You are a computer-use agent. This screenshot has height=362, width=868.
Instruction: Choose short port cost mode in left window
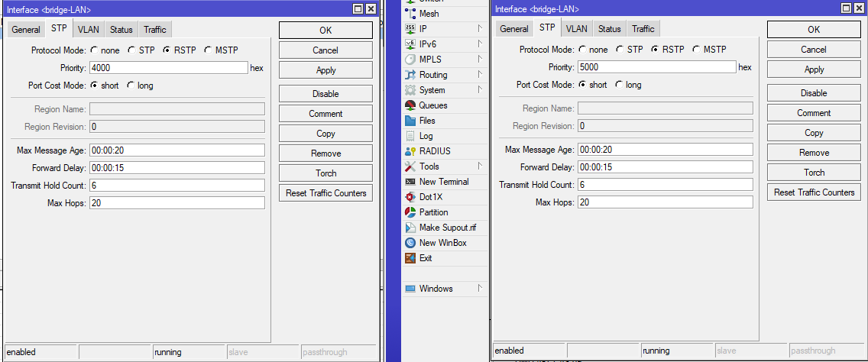pyautogui.click(x=94, y=86)
